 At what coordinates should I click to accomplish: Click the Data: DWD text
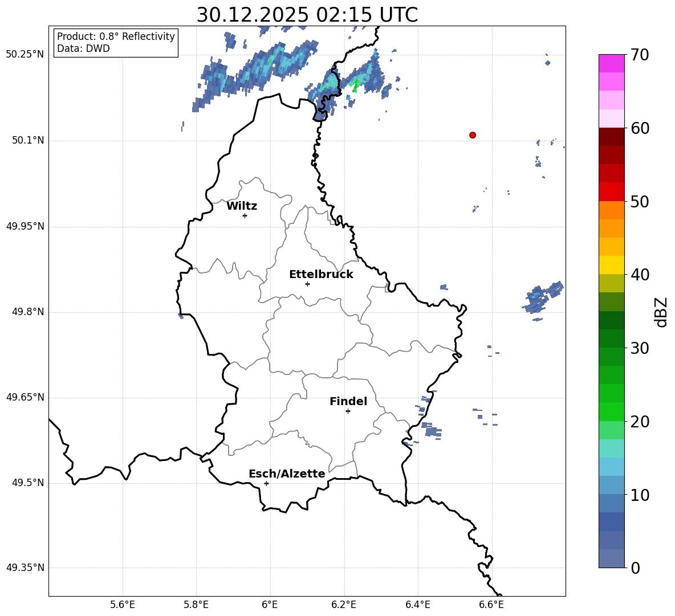(x=83, y=48)
